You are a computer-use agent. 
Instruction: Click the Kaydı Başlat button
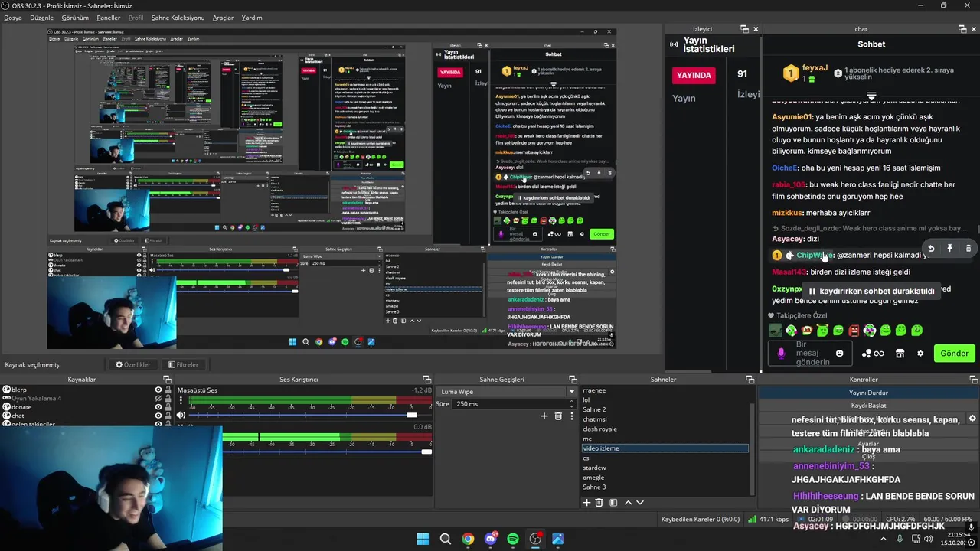[868, 406]
